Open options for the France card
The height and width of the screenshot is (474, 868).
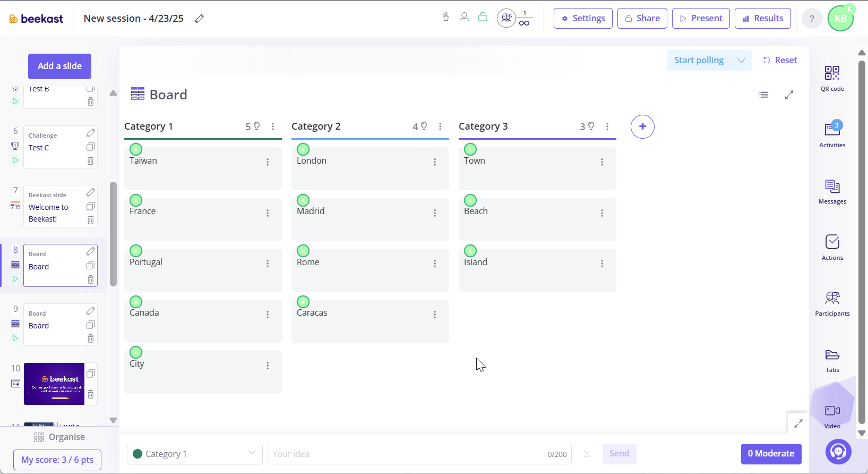tap(268, 213)
